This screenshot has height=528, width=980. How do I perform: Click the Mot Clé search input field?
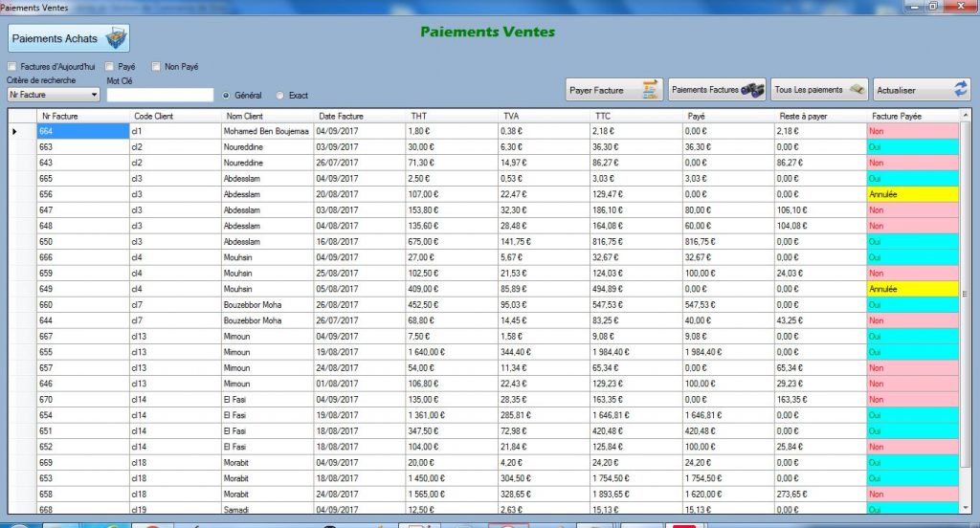(x=160, y=95)
